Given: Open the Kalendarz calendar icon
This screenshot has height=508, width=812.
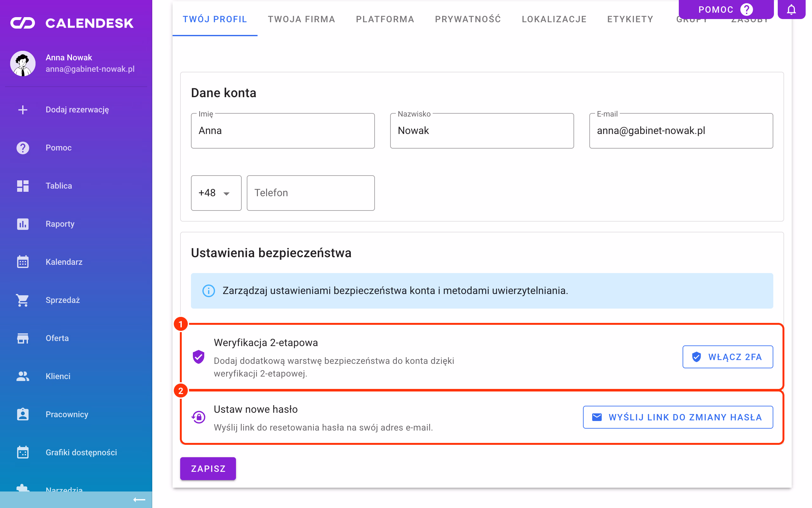Looking at the screenshot, I should (23, 262).
